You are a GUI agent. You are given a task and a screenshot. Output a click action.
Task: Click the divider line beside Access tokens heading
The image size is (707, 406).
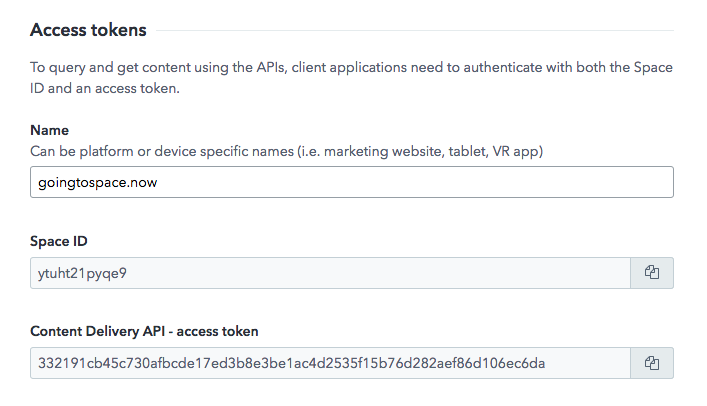(x=415, y=31)
